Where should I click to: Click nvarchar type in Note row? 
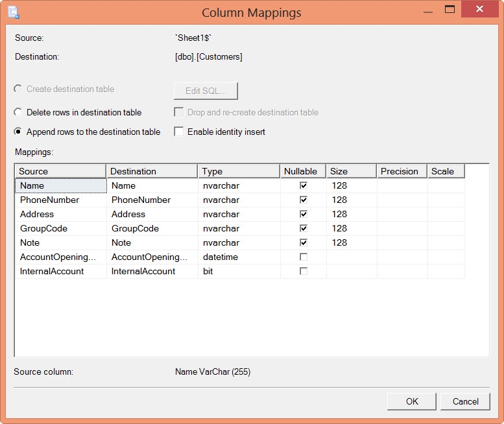239,243
